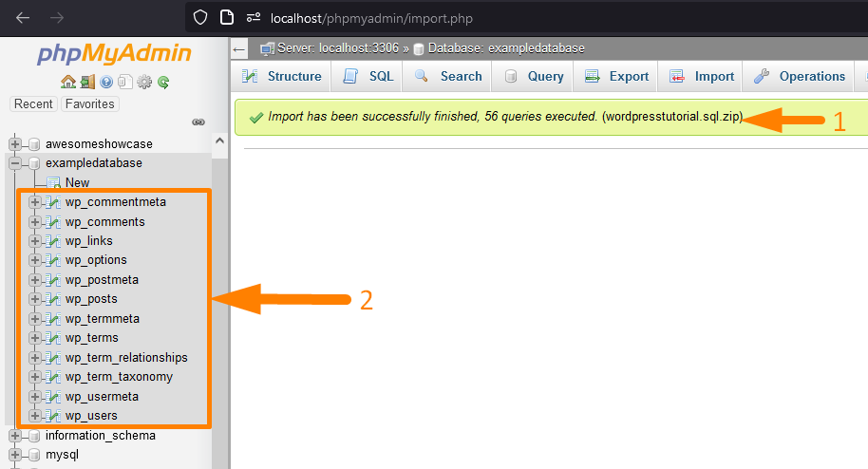Expand the wp_links table node

(x=34, y=241)
